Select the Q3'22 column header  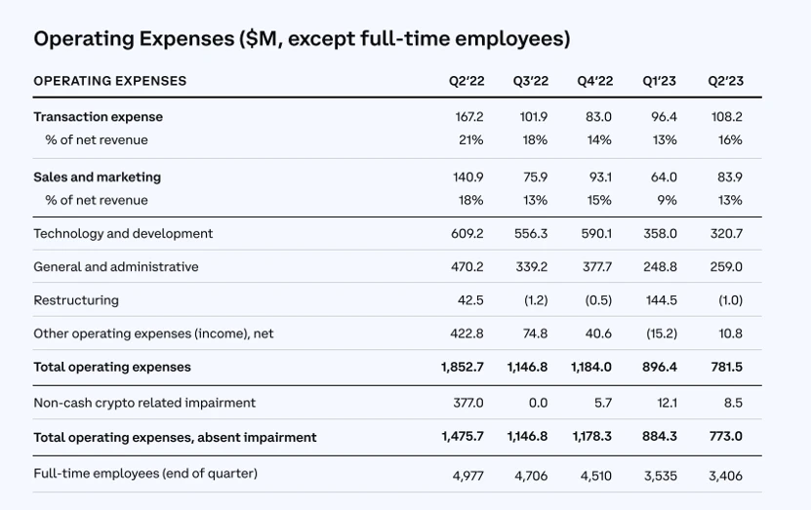point(531,81)
